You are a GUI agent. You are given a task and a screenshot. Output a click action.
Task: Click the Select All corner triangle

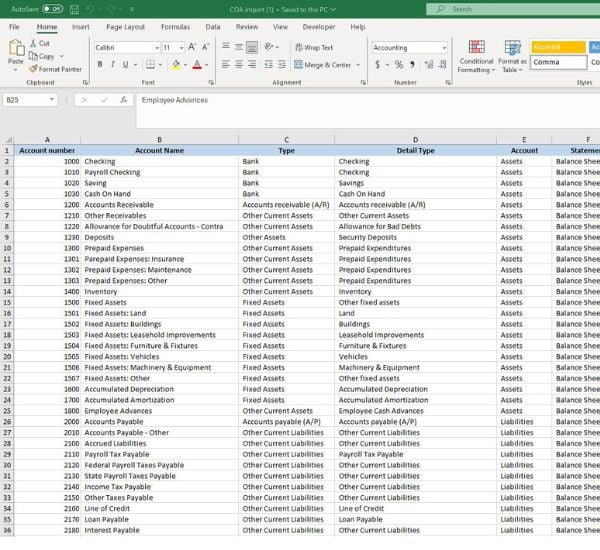(x=8, y=140)
